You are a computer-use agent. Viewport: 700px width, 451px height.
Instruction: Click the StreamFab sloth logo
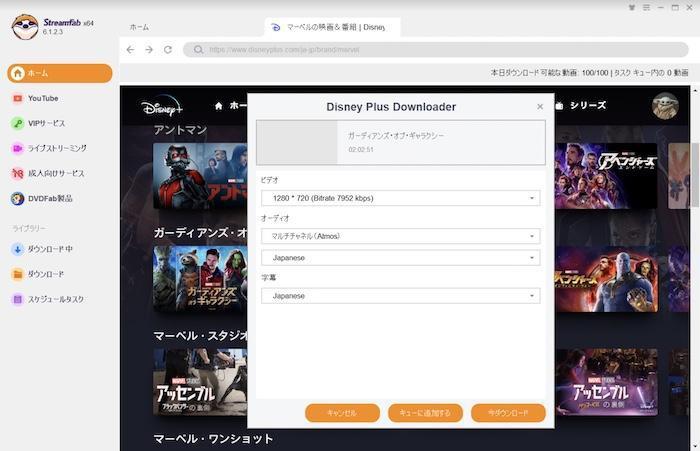(x=25, y=27)
